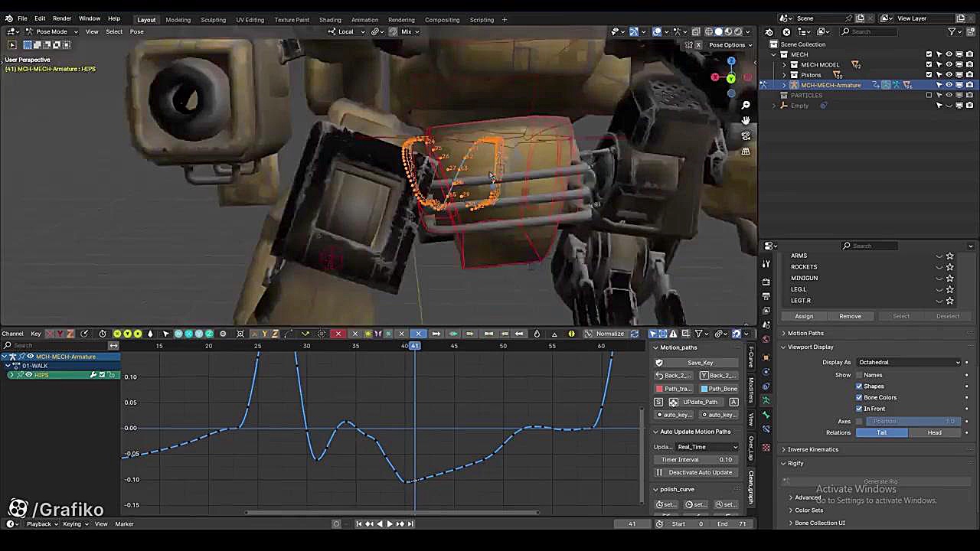The image size is (980, 551).
Task: Click the shield icon beside Save_Key
Action: [659, 363]
